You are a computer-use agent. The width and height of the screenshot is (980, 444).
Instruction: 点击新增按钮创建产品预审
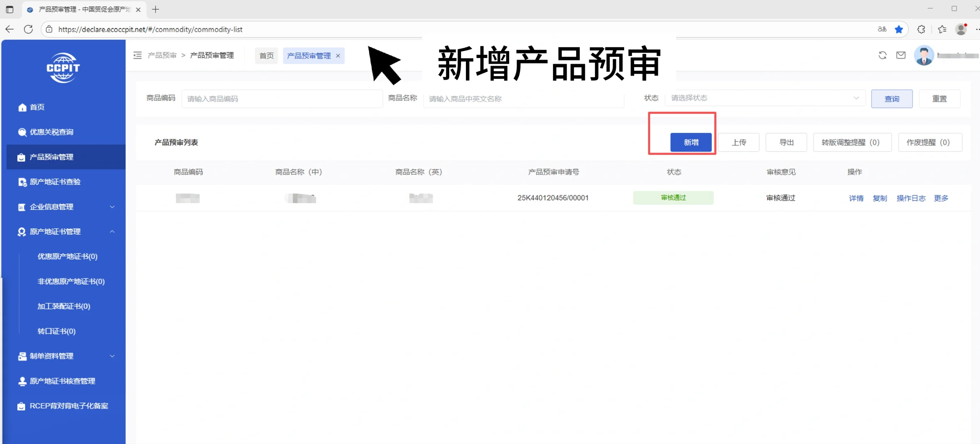click(x=691, y=142)
